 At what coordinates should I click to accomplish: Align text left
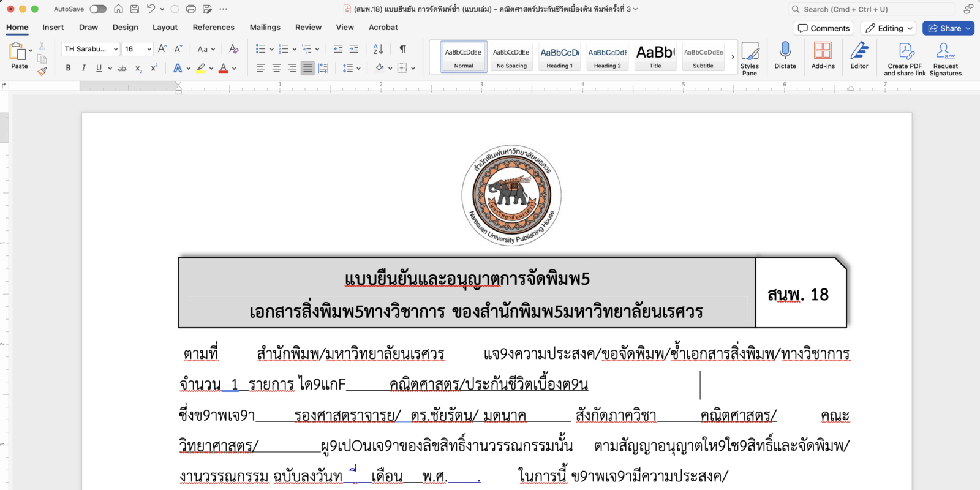(x=260, y=68)
